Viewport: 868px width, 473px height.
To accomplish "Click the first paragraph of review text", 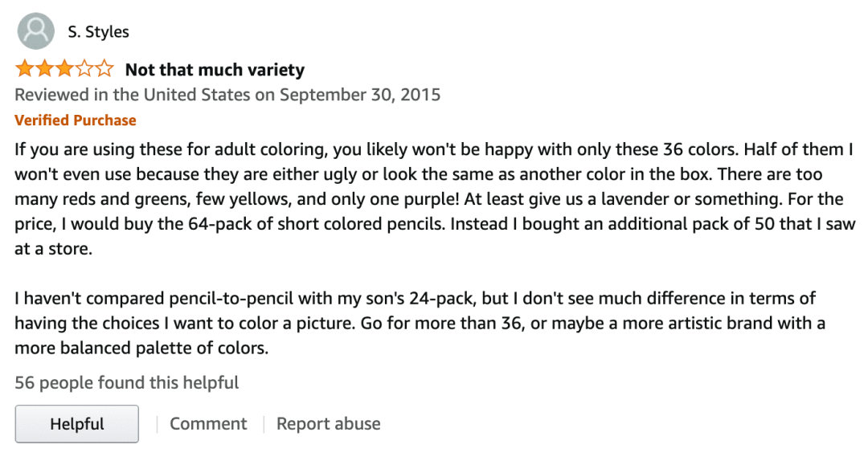I will (435, 198).
